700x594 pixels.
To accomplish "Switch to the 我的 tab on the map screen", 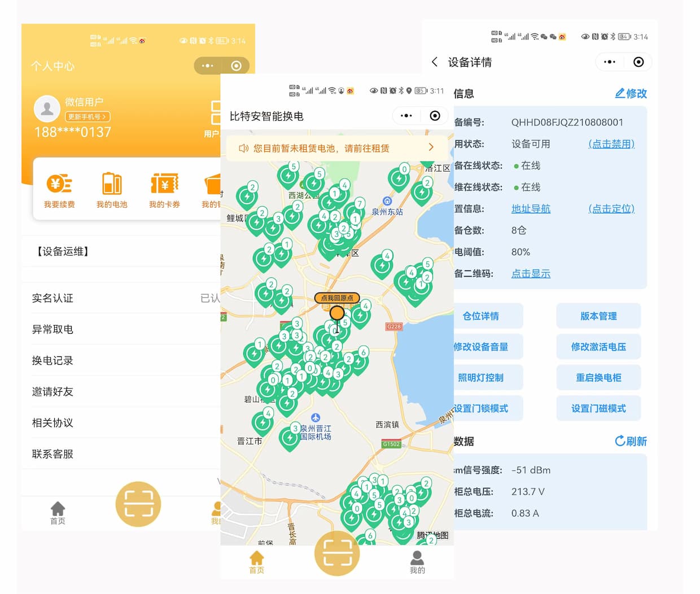I will pyautogui.click(x=417, y=562).
